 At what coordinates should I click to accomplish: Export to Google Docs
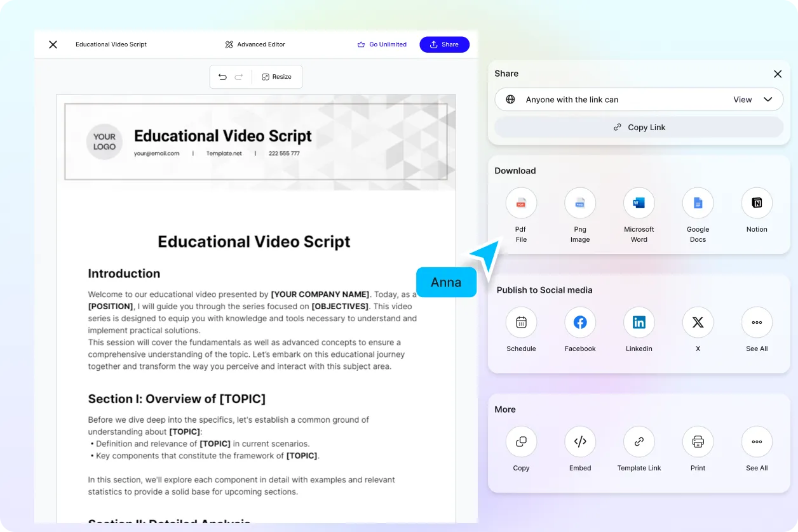pyautogui.click(x=698, y=203)
